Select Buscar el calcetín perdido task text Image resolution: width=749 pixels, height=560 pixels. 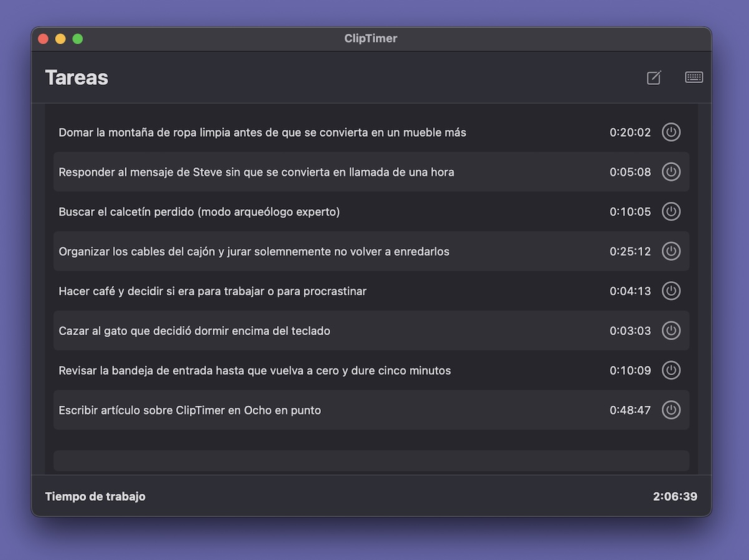pos(199,212)
